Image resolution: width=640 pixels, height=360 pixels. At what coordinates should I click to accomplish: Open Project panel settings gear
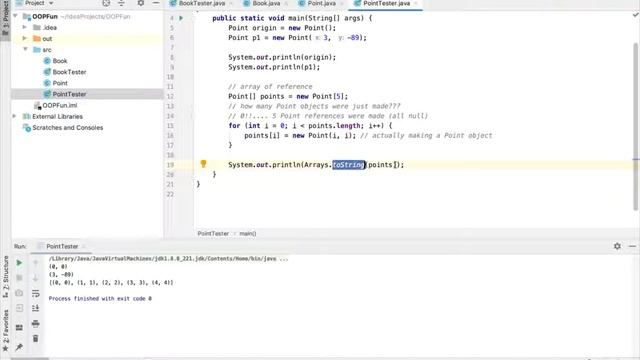pos(140,3)
